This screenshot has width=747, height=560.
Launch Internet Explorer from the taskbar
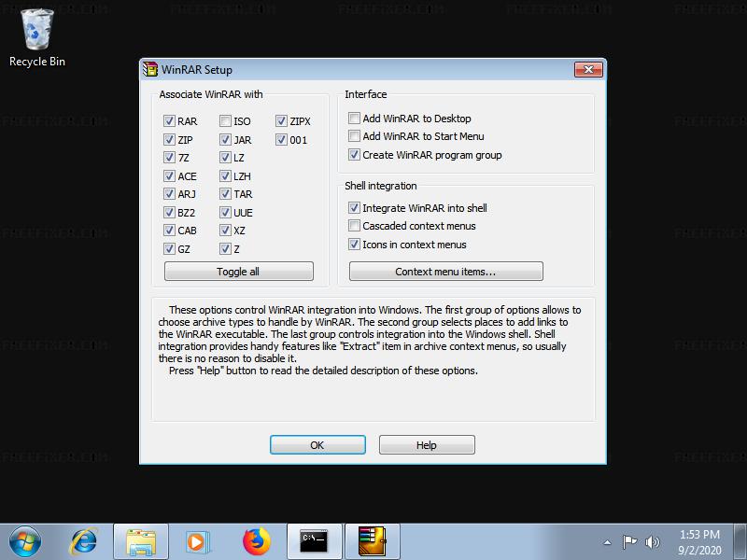pyautogui.click(x=84, y=541)
